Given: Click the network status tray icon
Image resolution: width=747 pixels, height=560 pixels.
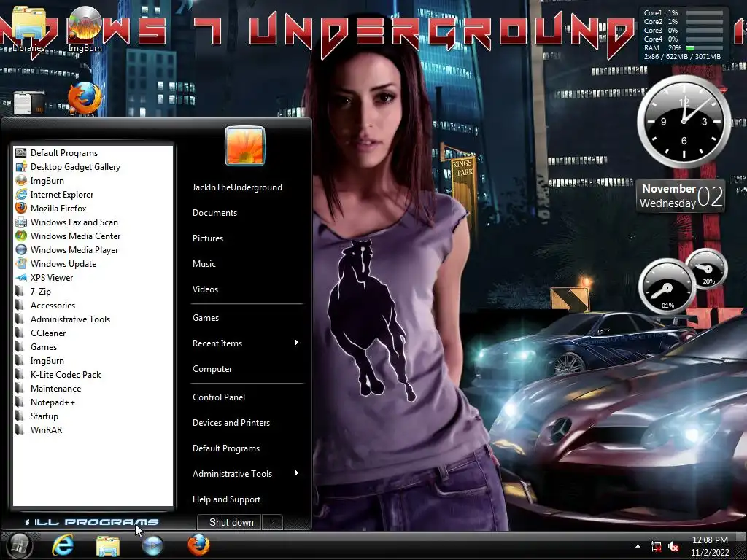Looking at the screenshot, I should tap(656, 547).
